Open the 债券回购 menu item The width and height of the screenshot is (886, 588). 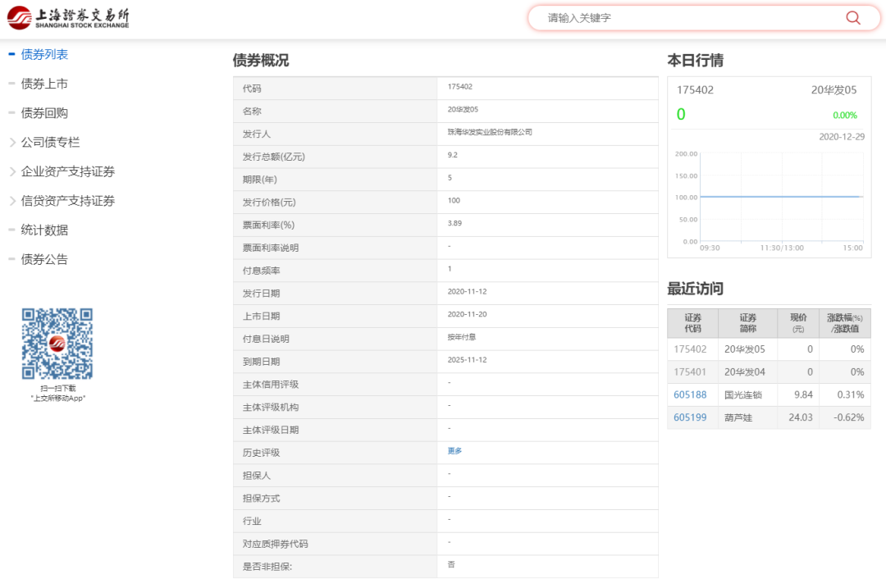click(44, 113)
